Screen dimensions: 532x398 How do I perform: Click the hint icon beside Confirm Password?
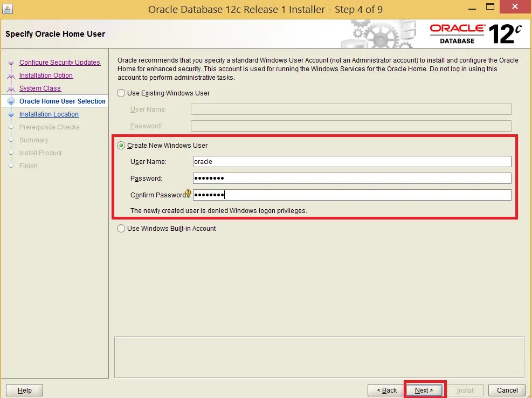188,193
